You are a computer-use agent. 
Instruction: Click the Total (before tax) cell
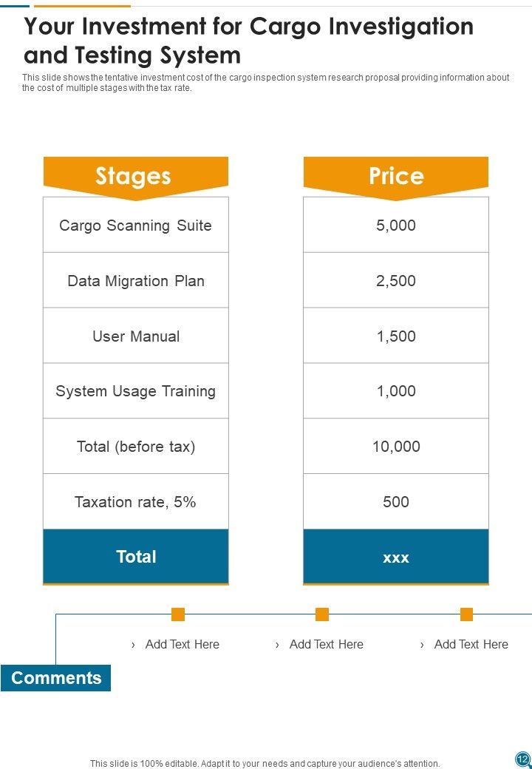[136, 447]
